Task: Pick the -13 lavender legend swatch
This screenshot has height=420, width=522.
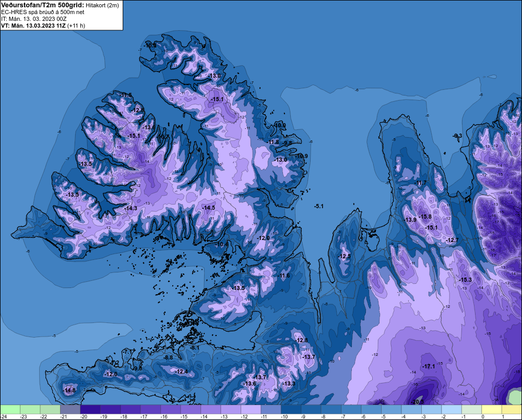Action: [x=231, y=409]
